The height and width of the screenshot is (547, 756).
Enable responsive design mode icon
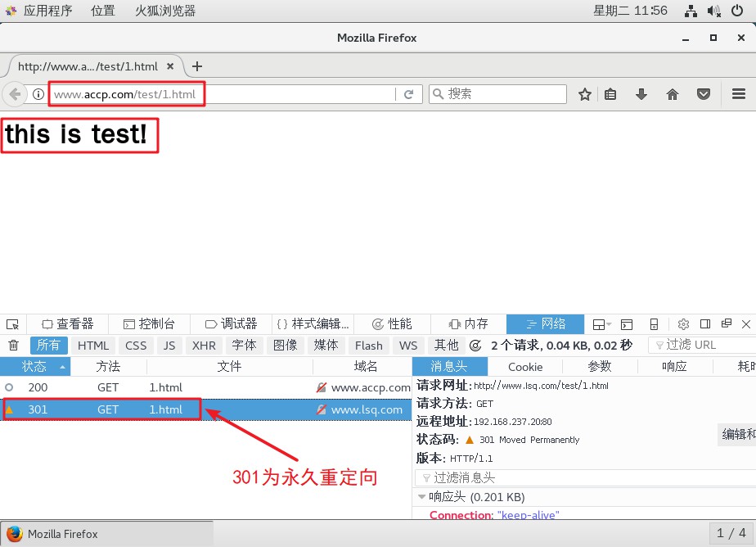(654, 324)
